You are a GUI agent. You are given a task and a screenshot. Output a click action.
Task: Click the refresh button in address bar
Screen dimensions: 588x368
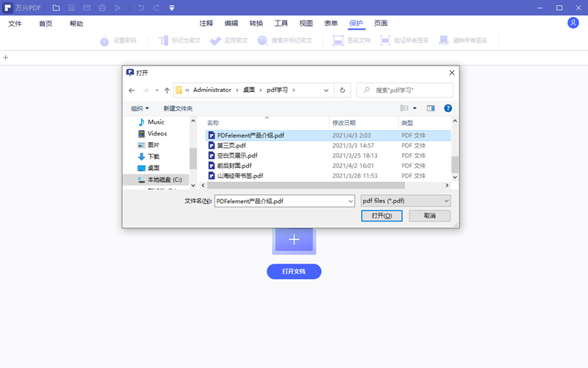pyautogui.click(x=342, y=90)
